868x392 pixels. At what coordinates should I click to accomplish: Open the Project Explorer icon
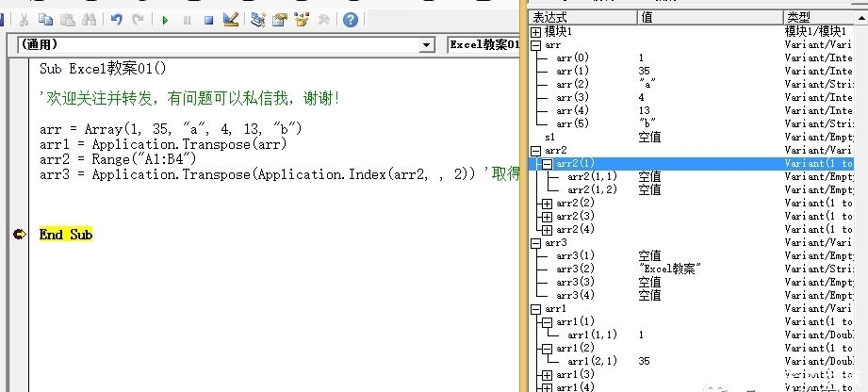pos(258,20)
